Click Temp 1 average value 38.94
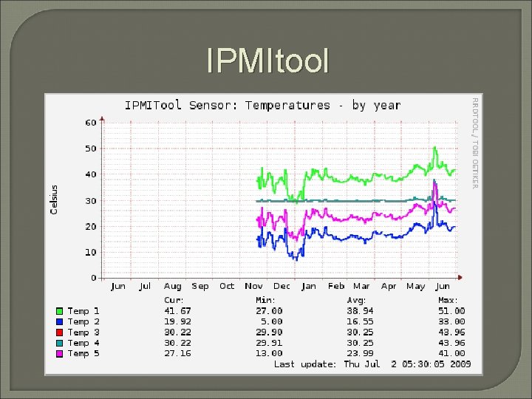Screen dimensions: 532x399 [x=361, y=311]
